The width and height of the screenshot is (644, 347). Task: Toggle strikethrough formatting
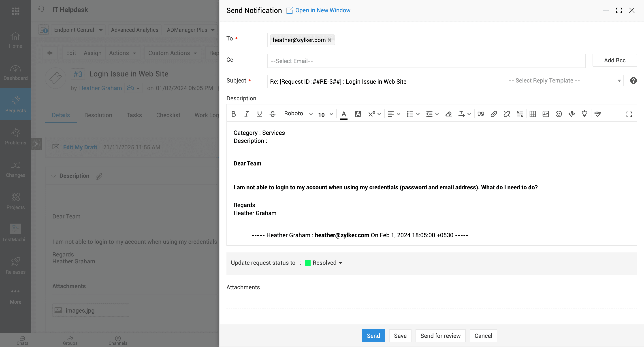coord(273,114)
